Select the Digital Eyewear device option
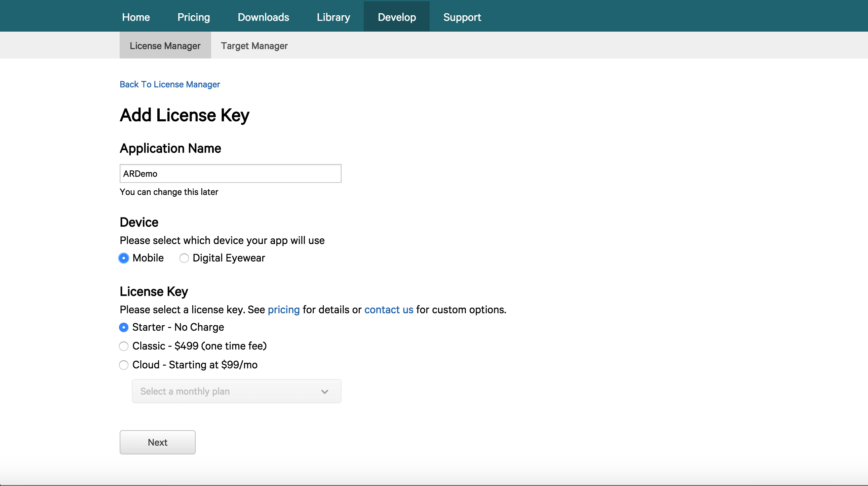 (185, 257)
